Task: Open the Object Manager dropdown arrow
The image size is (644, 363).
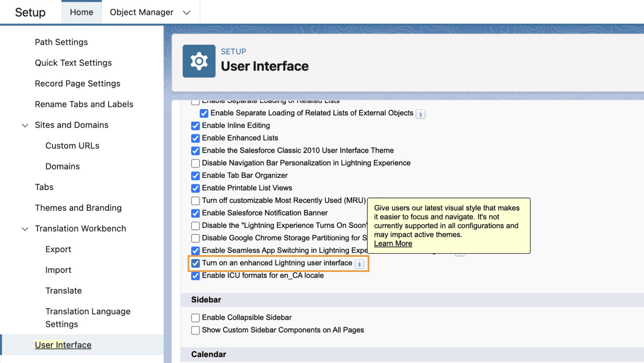Action: click(187, 13)
